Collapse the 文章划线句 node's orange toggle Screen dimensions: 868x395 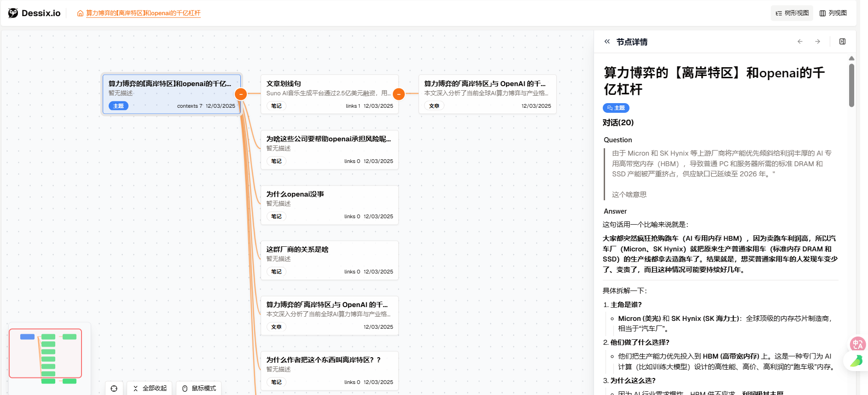[399, 94]
